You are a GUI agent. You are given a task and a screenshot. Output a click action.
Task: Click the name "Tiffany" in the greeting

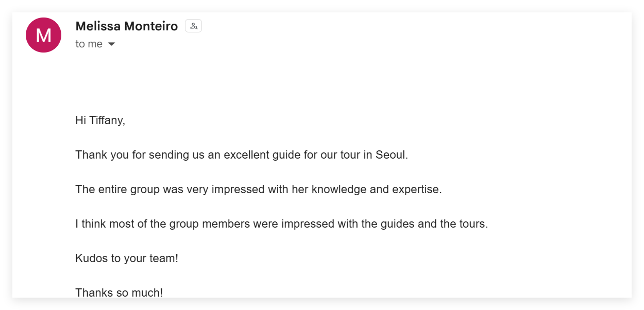(107, 120)
